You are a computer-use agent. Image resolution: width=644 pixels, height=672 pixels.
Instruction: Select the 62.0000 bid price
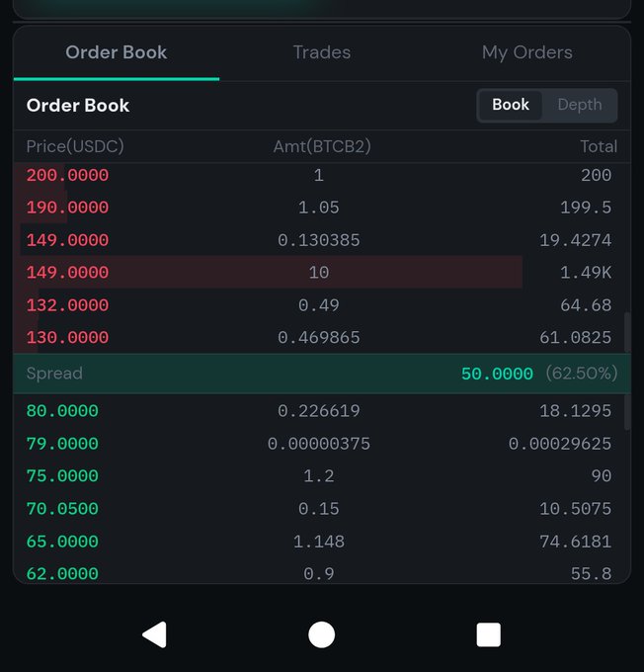coord(62,573)
